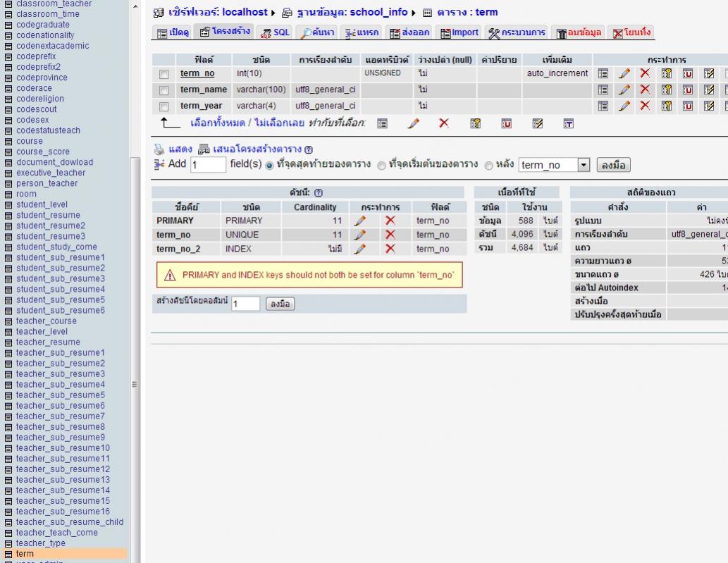The image size is (728, 563).
Task: Select the term table in the sidebar
Action: click(x=25, y=554)
